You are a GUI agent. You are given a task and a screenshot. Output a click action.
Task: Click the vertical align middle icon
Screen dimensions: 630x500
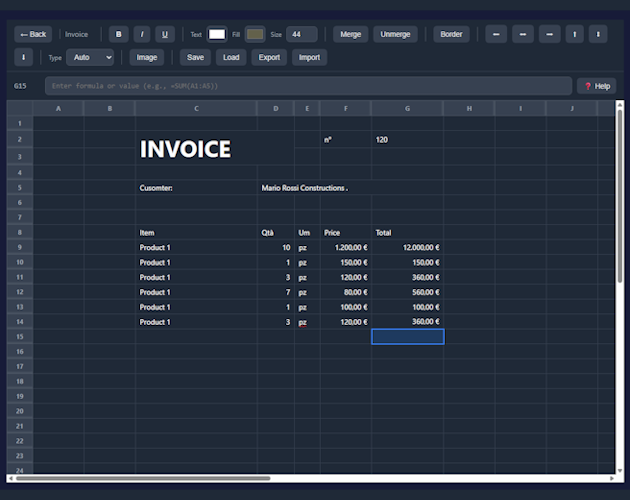[598, 34]
